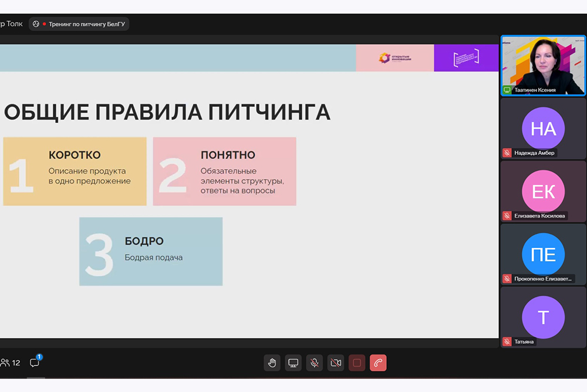Image resolution: width=587 pixels, height=392 pixels.
Task: Toggle the muted microphone button
Action: point(315,363)
